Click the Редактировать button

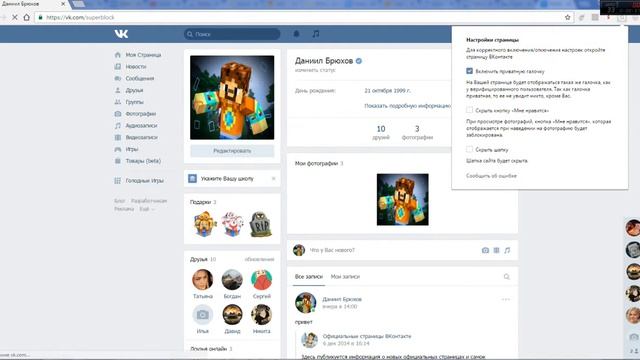coord(232,151)
